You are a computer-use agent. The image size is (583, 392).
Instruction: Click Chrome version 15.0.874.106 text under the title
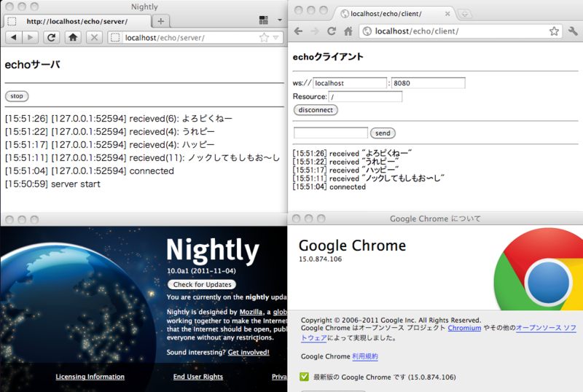pos(320,259)
